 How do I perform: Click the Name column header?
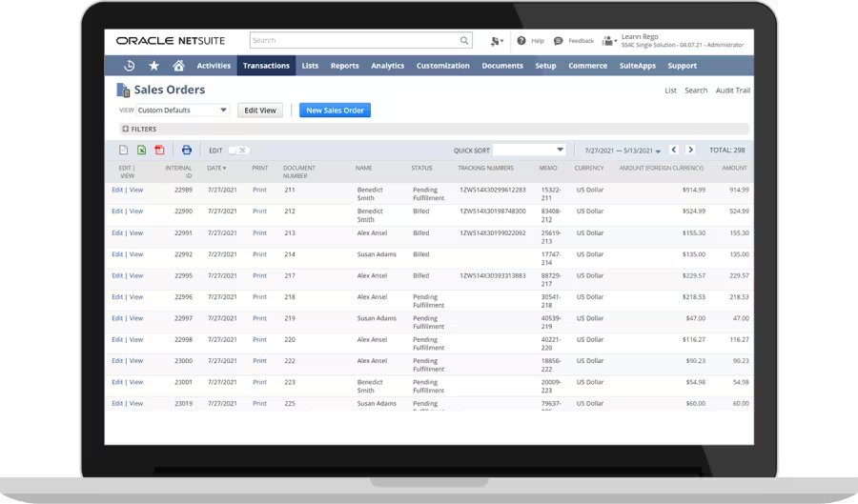[x=363, y=169]
